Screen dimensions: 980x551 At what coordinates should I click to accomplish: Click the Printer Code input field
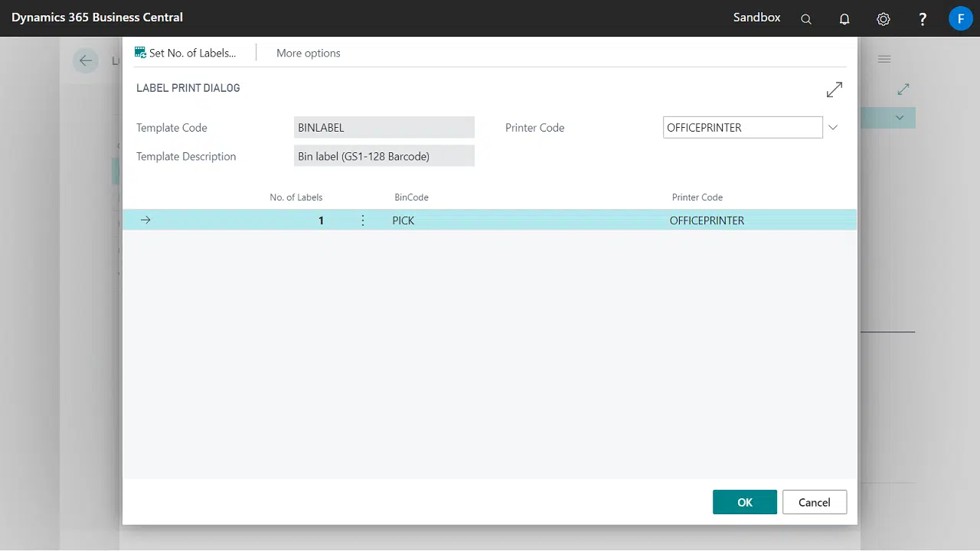click(x=742, y=128)
